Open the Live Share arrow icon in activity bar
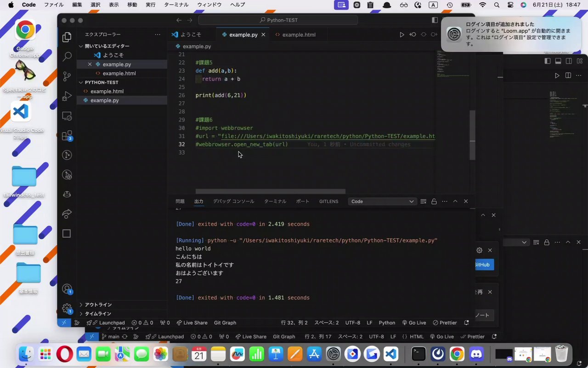This screenshot has height=368, width=588. pos(67,214)
